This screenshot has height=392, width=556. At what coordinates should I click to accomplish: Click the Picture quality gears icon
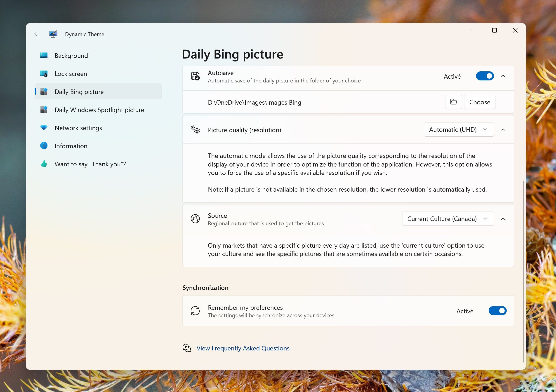pos(195,129)
